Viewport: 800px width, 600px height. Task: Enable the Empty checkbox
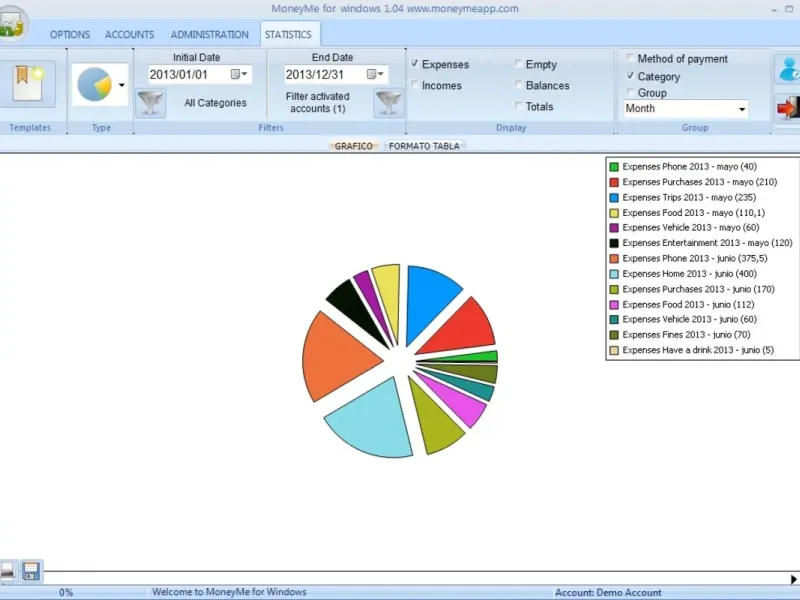(x=518, y=63)
